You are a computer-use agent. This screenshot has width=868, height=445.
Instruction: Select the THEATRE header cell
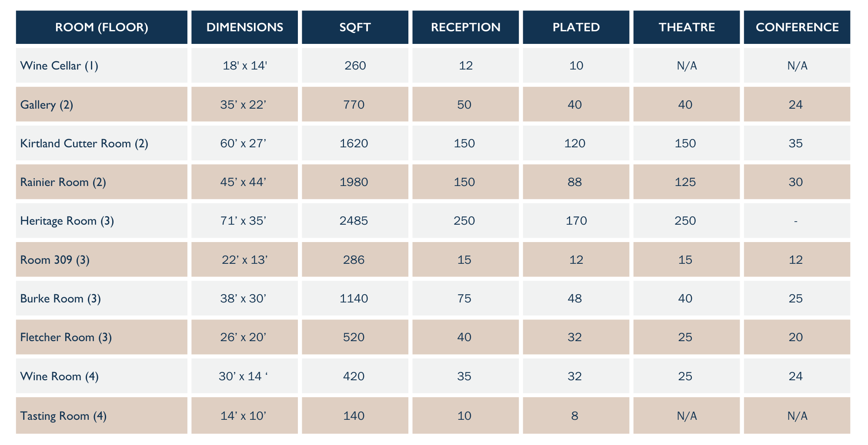click(686, 27)
